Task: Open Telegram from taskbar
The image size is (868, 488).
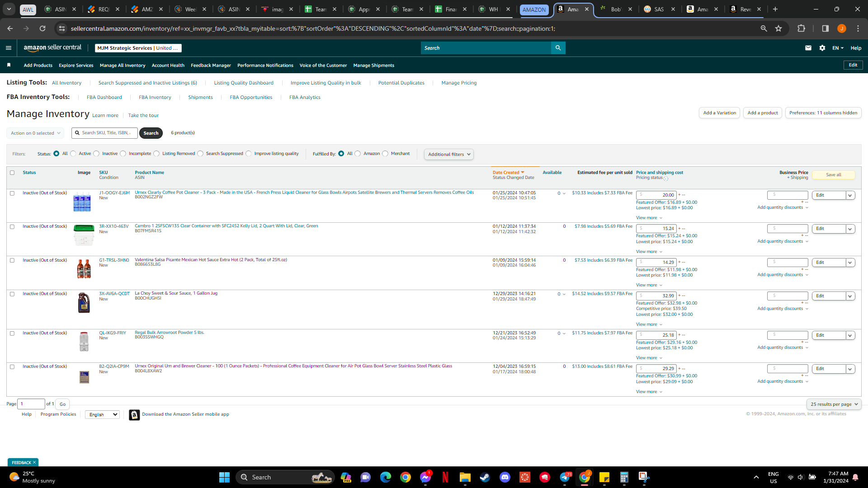Action: point(565,477)
